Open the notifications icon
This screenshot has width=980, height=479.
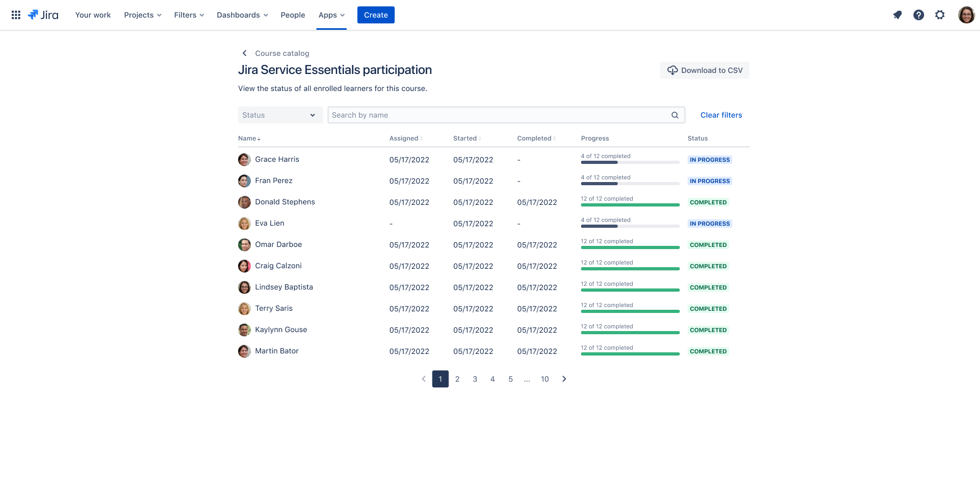pos(897,15)
